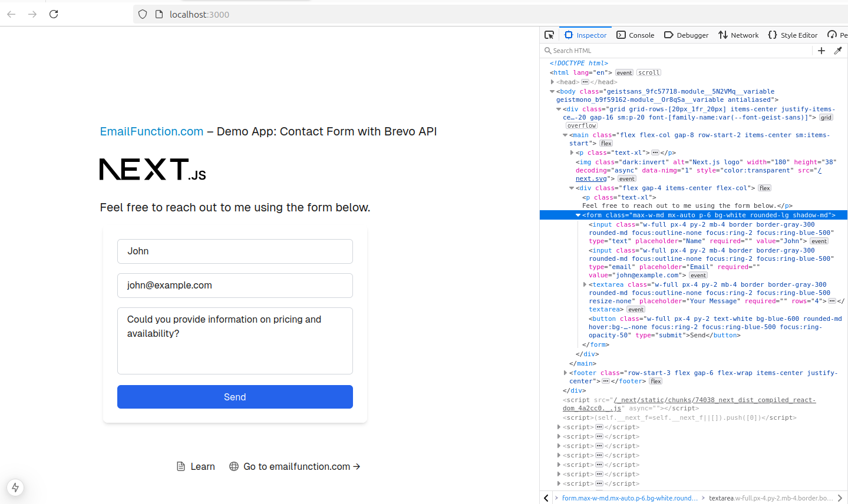Click the scroll badge on the html tag
The width and height of the screenshot is (848, 504).
tap(649, 72)
